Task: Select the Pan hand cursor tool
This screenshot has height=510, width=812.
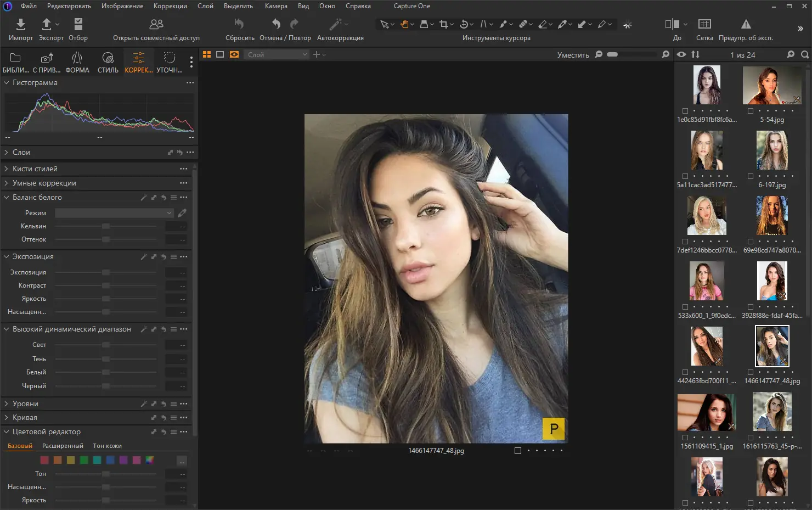Action: tap(404, 24)
